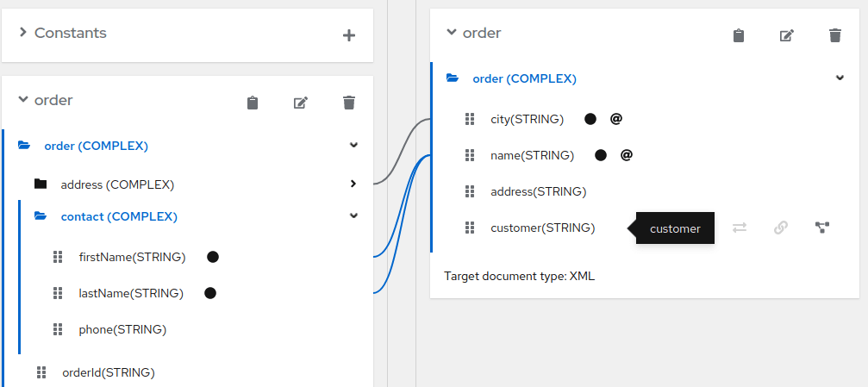Click the link icon beside customer field
The height and width of the screenshot is (387, 868).
(x=781, y=228)
